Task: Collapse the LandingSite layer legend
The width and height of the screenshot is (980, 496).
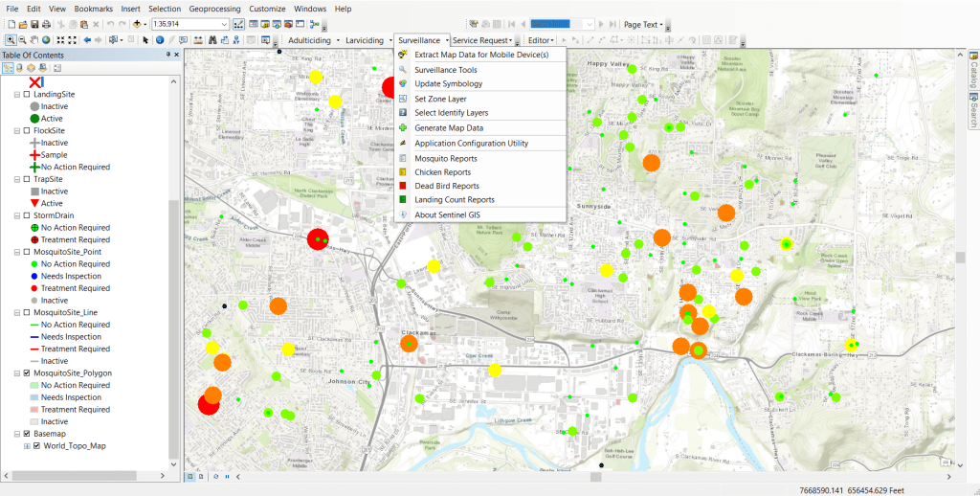Action: click(17, 95)
